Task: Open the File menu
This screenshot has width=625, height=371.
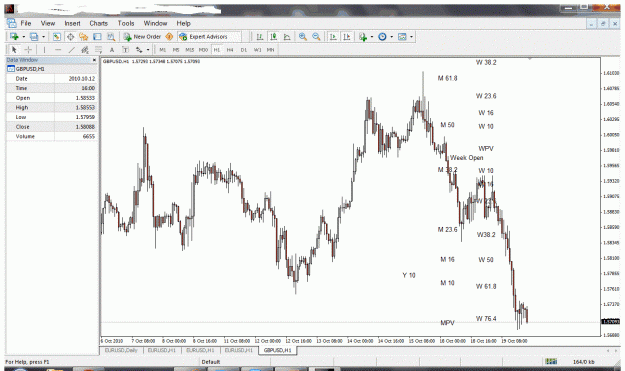Action: pyautogui.click(x=26, y=23)
